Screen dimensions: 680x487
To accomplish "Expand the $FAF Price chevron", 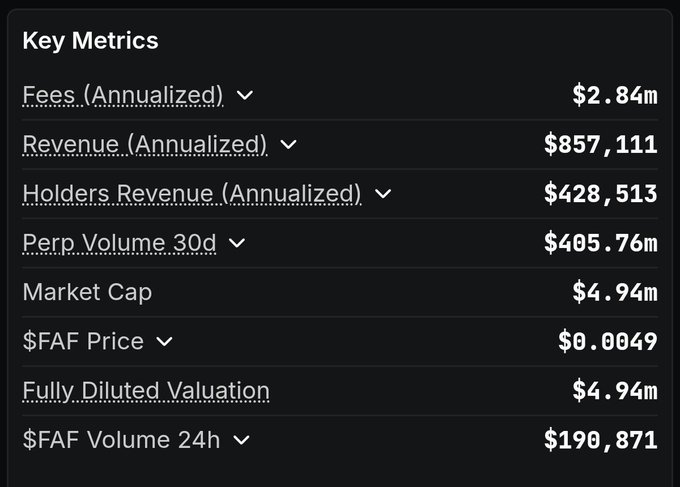I will (x=165, y=342).
